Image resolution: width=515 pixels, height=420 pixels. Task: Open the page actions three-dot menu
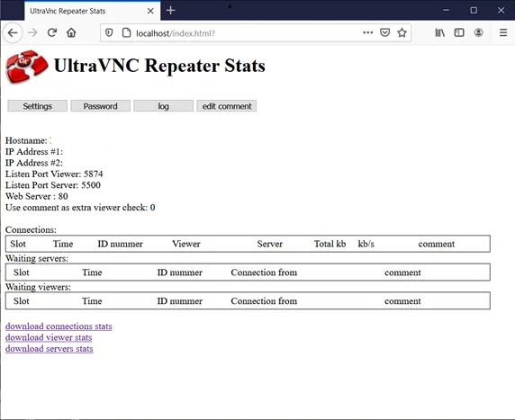[x=368, y=32]
